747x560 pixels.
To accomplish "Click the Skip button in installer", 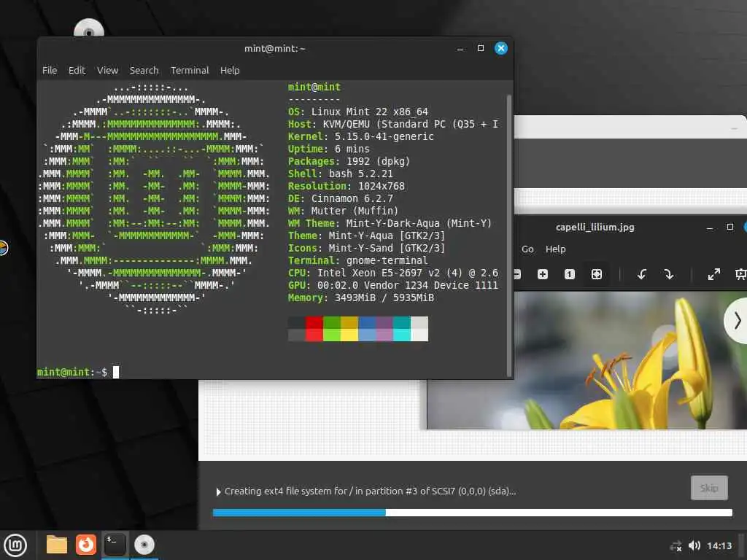I will coord(709,488).
